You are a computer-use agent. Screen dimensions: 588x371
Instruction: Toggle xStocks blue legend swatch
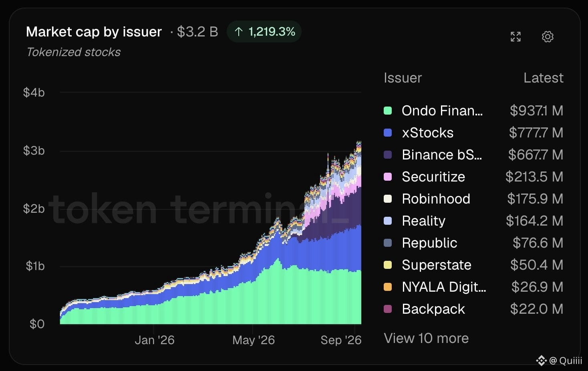click(388, 133)
